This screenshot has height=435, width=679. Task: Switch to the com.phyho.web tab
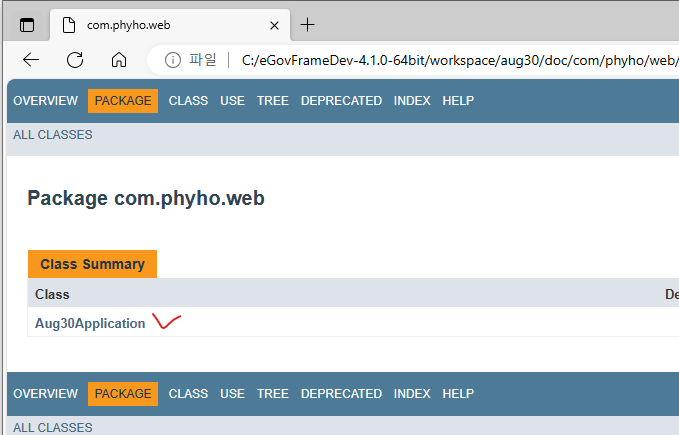[x=170, y=25]
